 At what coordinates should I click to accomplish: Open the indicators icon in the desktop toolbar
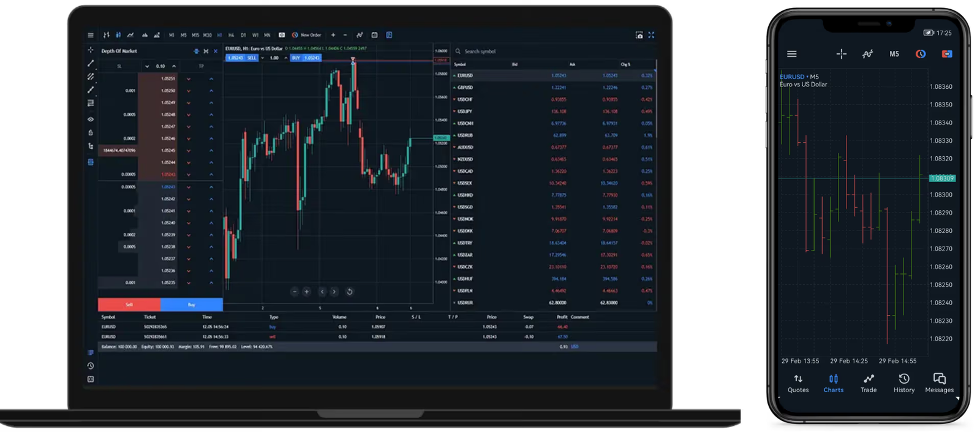coord(360,36)
